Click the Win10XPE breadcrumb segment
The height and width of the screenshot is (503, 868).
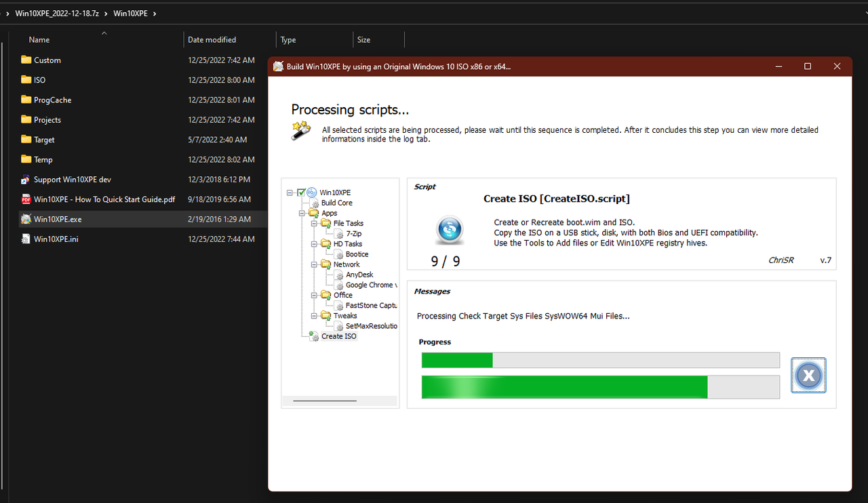[130, 13]
